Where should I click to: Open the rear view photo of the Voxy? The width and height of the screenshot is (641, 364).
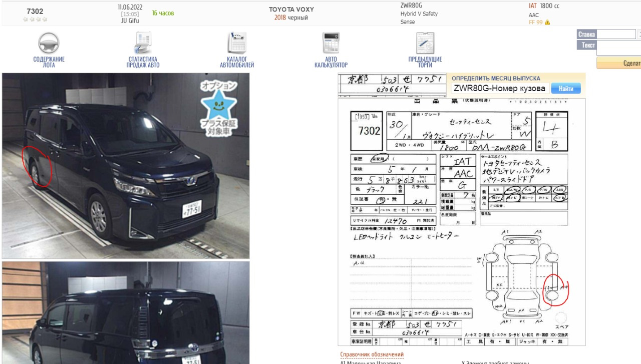(126, 312)
